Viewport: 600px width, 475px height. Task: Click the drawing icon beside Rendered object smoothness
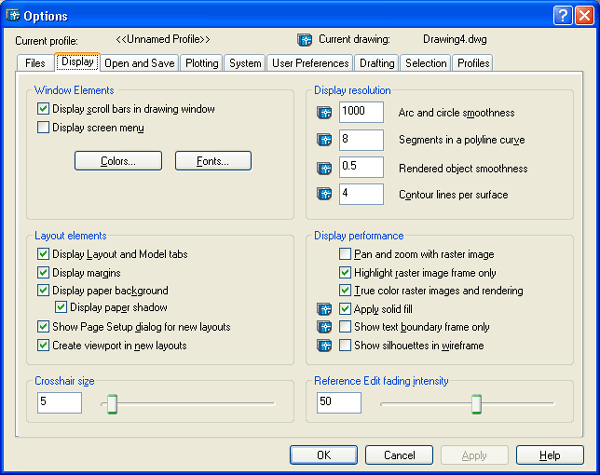[323, 168]
